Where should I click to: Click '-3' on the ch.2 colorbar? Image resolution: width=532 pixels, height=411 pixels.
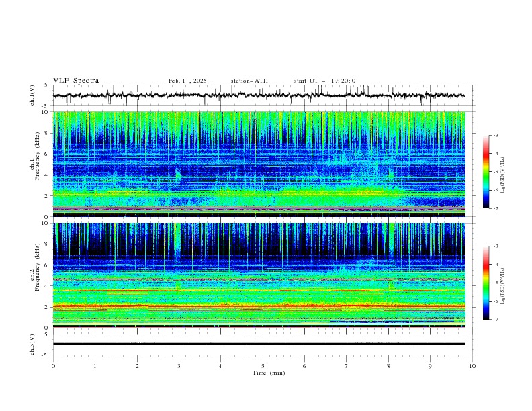[495, 246]
